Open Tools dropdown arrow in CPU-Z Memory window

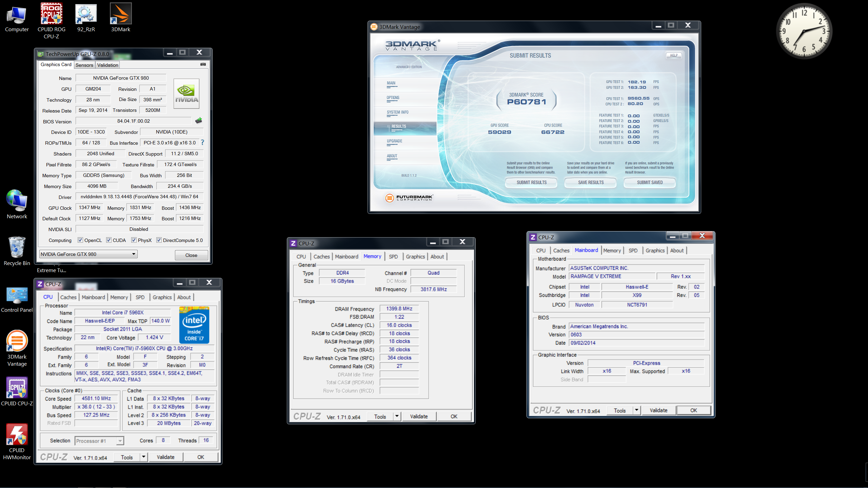click(397, 416)
